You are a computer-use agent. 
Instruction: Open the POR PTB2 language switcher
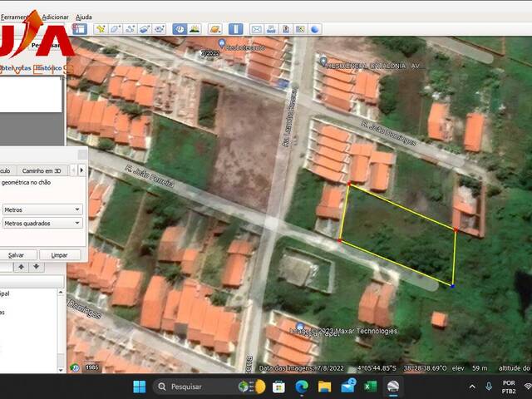click(509, 387)
